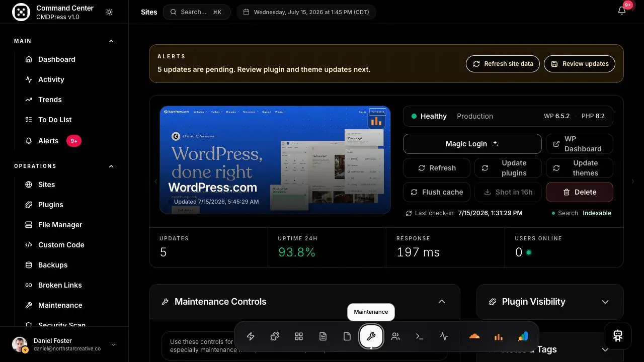The width and height of the screenshot is (644, 362).
Task: Open the robot assistant button
Action: [618, 336]
